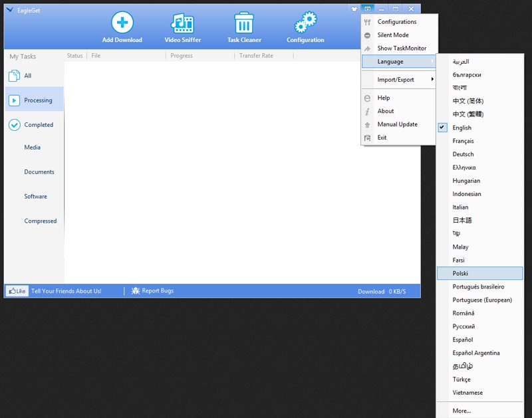Select български language

pos(479,74)
